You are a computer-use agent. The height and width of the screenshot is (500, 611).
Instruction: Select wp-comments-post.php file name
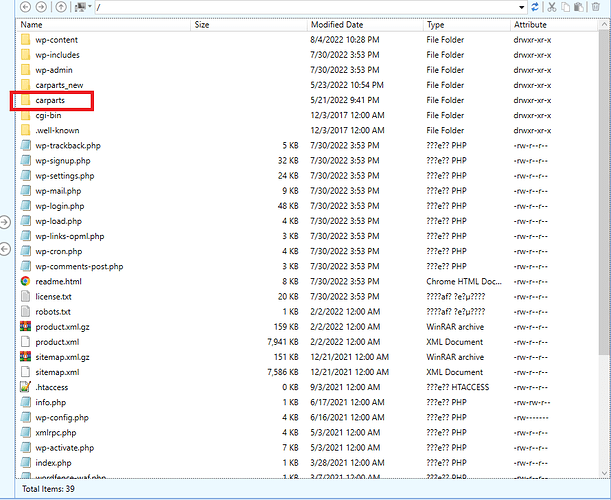coord(79,267)
